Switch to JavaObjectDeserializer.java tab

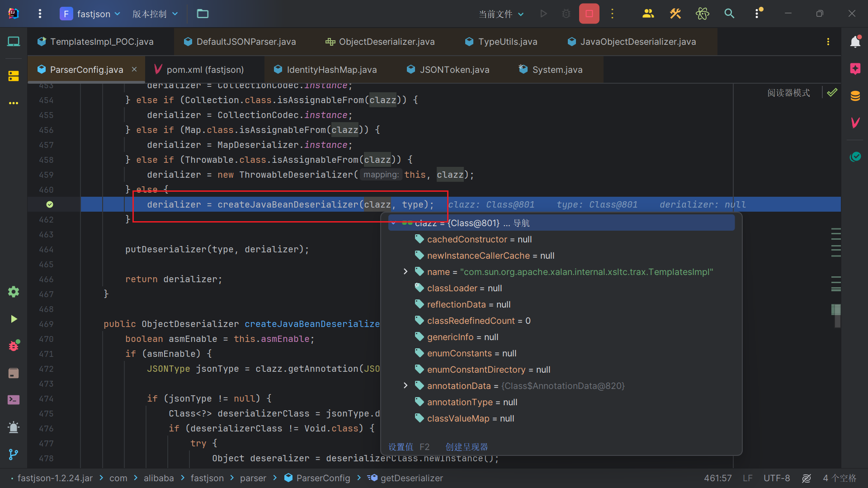[x=632, y=42]
